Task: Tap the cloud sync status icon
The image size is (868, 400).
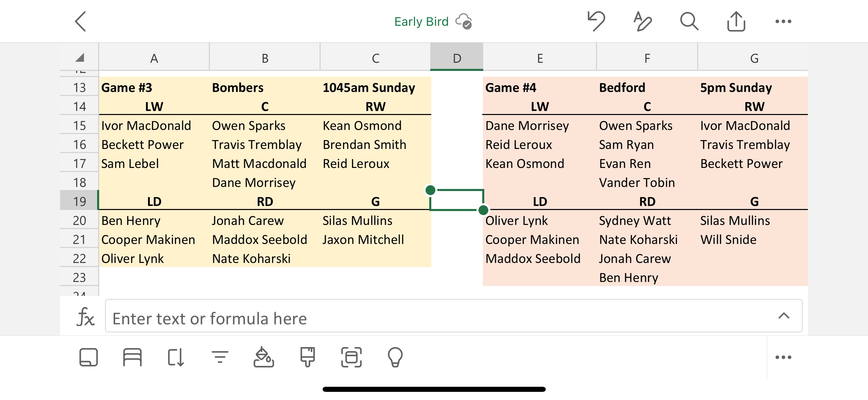Action: coord(464,21)
